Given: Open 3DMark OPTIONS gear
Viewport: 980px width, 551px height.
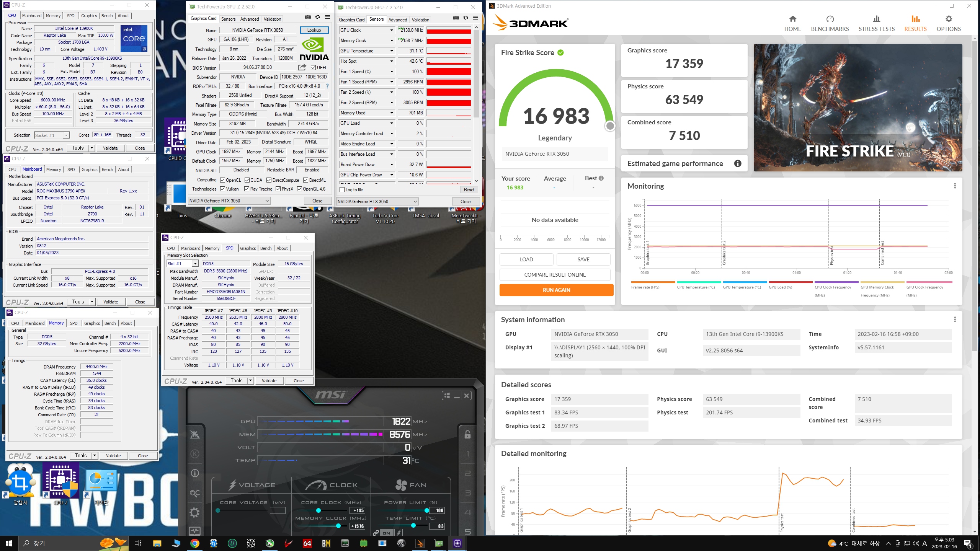Looking at the screenshot, I should click(949, 23).
